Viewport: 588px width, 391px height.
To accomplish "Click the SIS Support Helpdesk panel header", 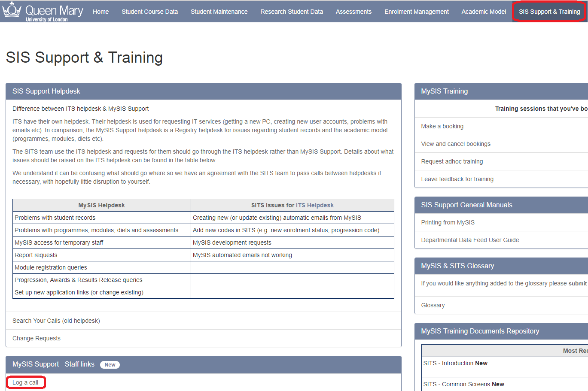I will pos(204,91).
